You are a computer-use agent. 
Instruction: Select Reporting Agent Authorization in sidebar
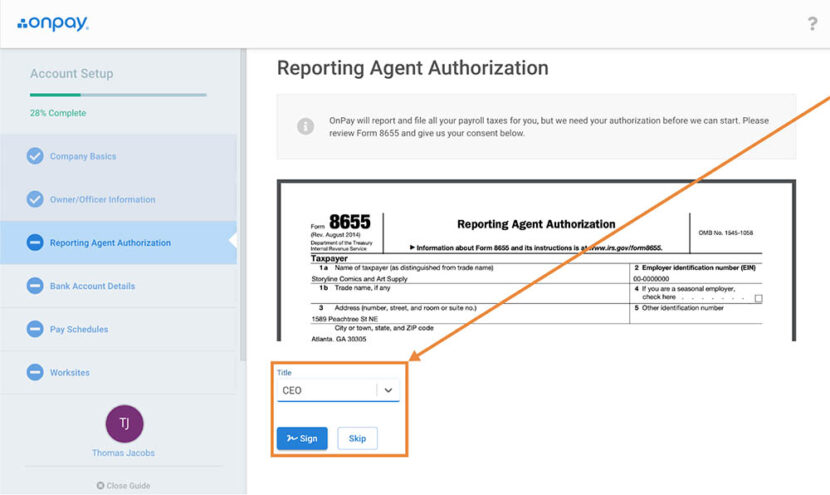(x=110, y=242)
